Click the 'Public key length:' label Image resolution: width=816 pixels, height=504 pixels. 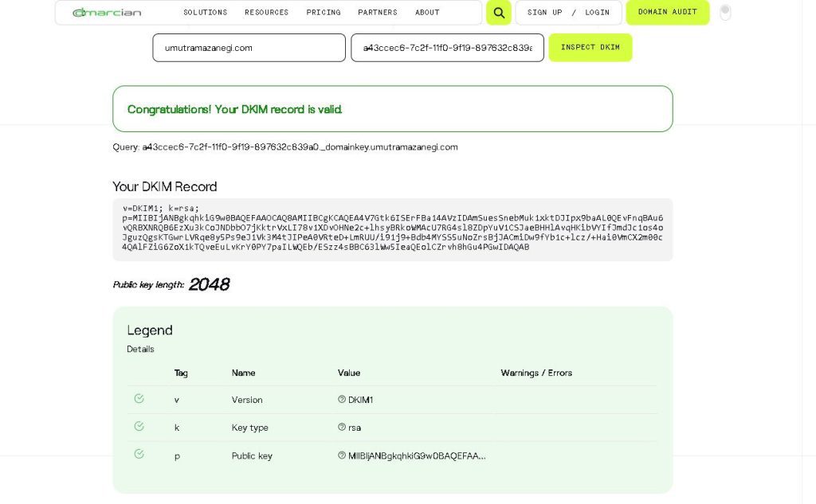coord(148,285)
